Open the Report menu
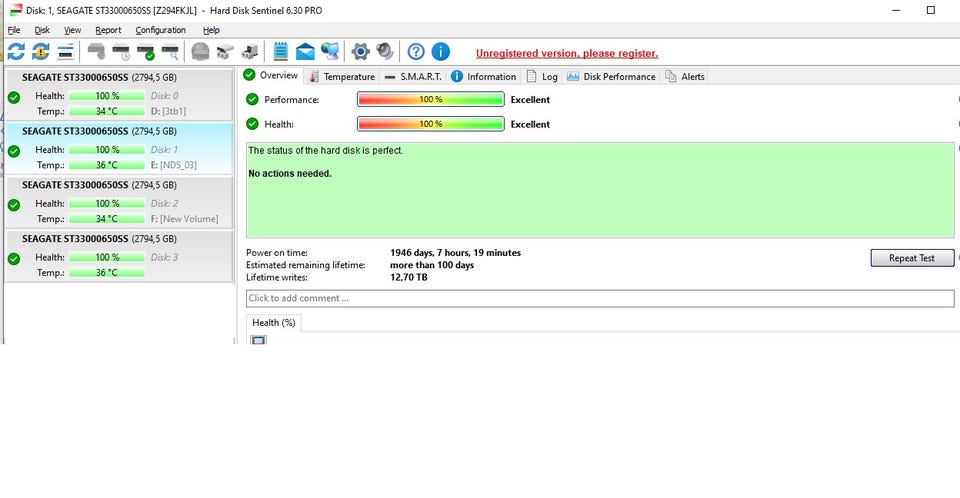 coord(108,30)
